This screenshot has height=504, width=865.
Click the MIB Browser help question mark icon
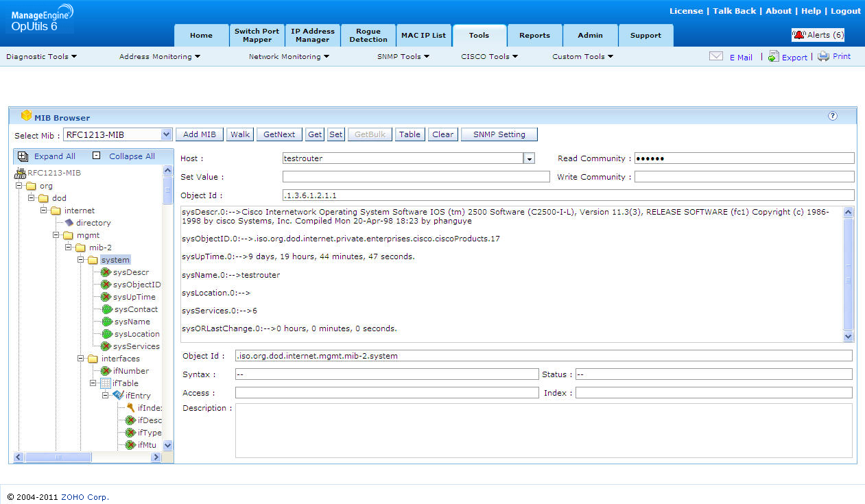[x=832, y=117]
